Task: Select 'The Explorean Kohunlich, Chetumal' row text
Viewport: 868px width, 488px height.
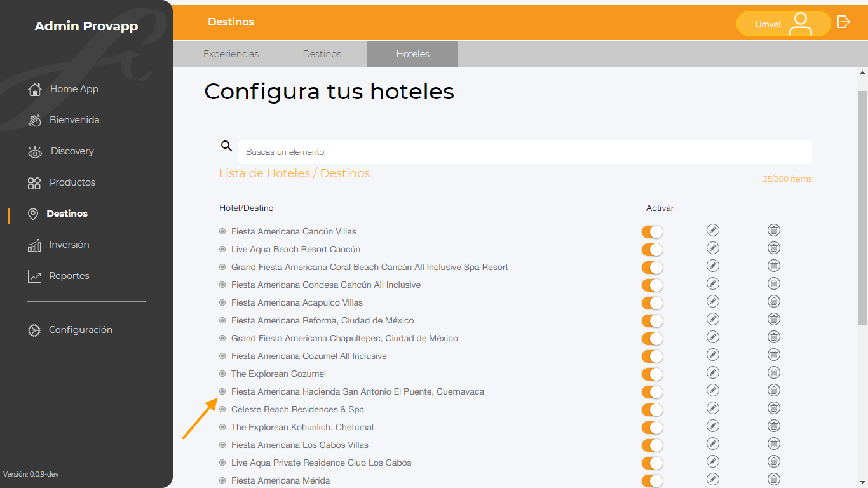Action: (x=302, y=427)
